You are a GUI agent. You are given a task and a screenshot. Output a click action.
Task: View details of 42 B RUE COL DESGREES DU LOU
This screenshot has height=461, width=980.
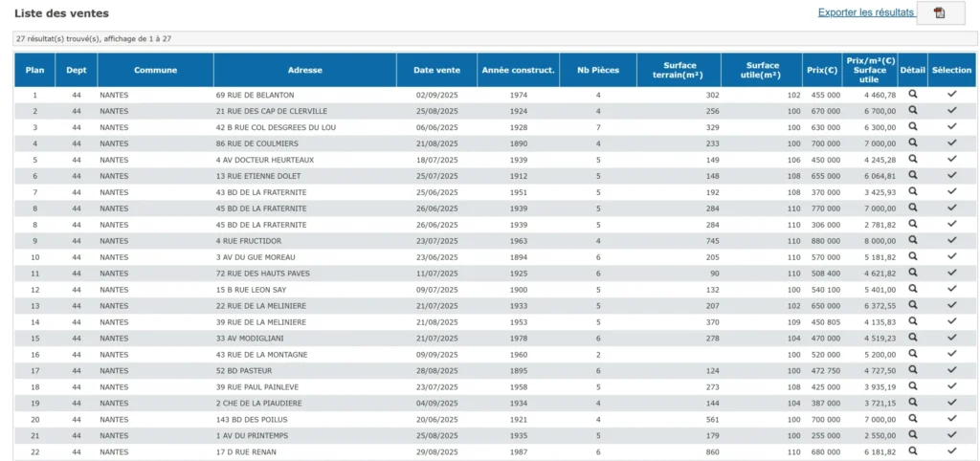tap(913, 127)
